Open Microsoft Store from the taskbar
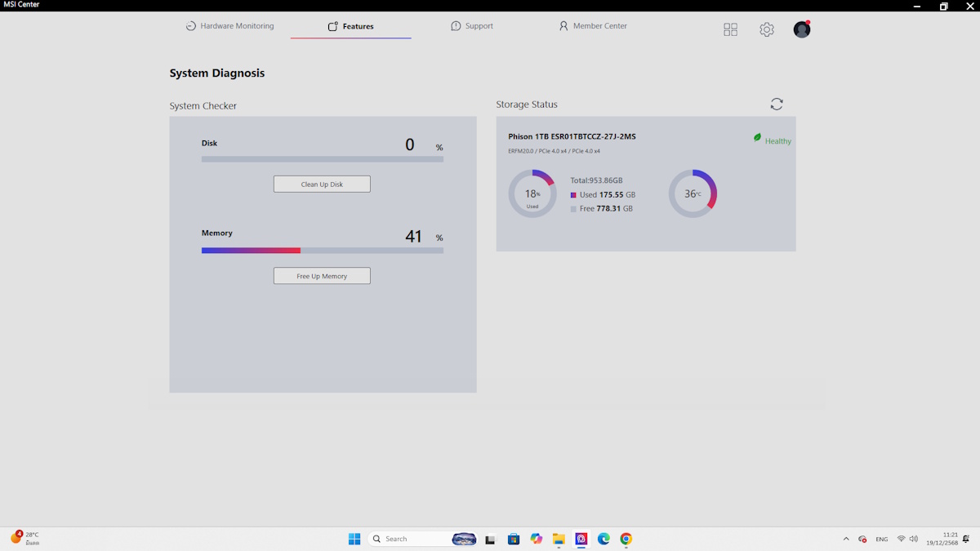This screenshot has height=551, width=980. pyautogui.click(x=514, y=539)
